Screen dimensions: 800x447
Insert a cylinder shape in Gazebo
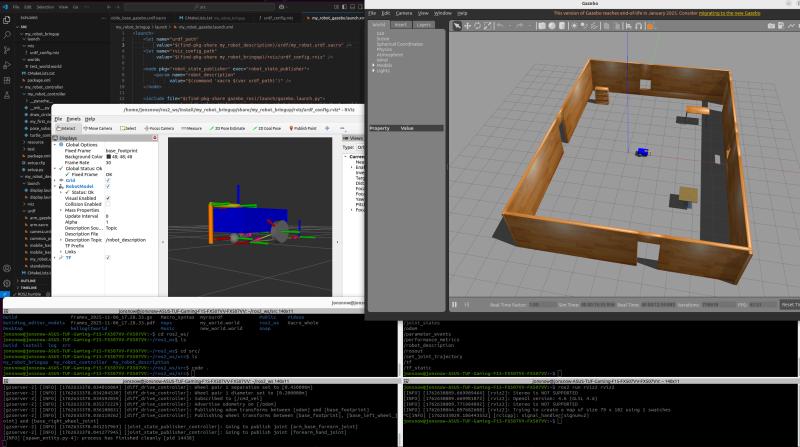[x=562, y=26]
